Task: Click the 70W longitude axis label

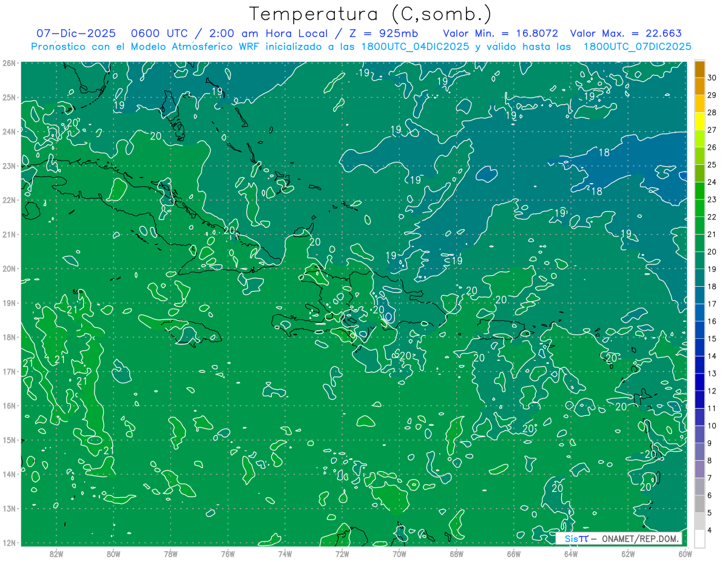Action: click(x=399, y=554)
